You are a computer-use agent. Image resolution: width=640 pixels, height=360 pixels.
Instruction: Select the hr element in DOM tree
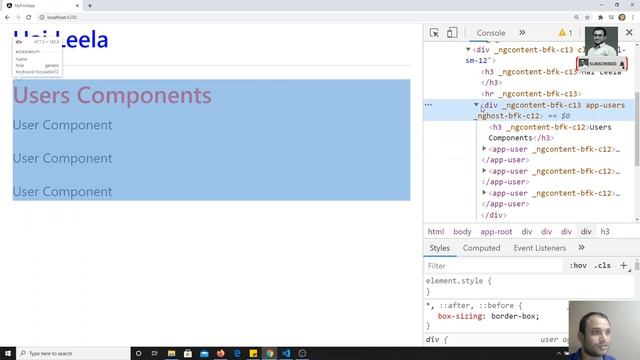tap(531, 94)
